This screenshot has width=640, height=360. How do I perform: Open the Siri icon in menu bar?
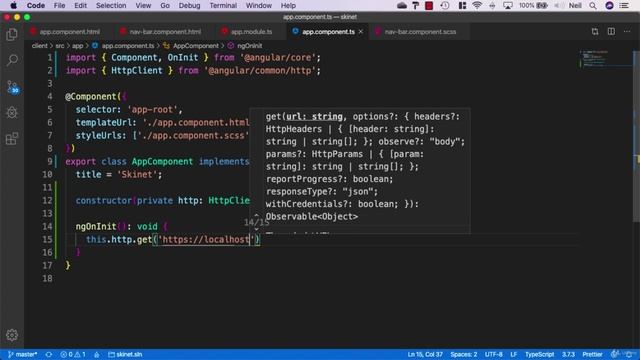pos(609,5)
